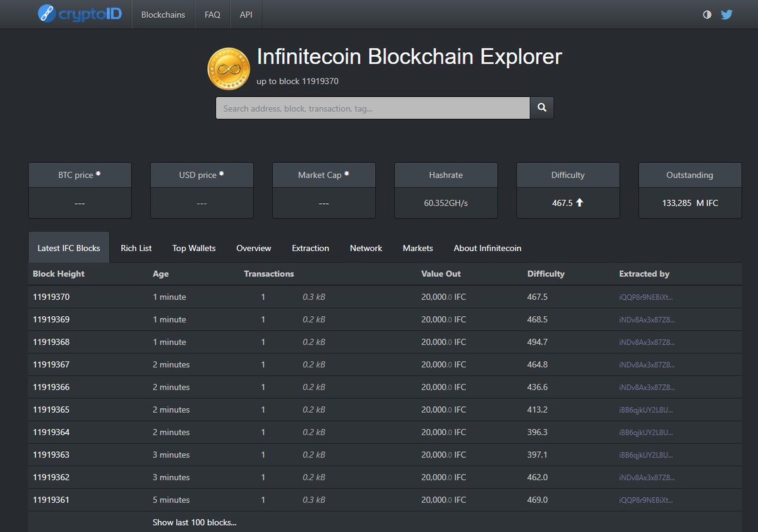758x532 pixels.
Task: Click the Transactions column header
Action: pos(269,274)
